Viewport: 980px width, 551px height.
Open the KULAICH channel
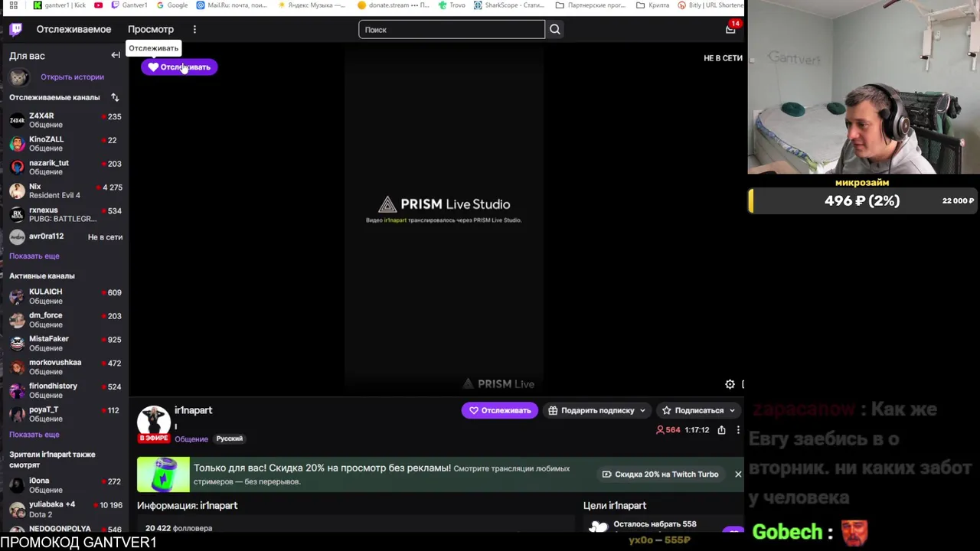point(65,296)
